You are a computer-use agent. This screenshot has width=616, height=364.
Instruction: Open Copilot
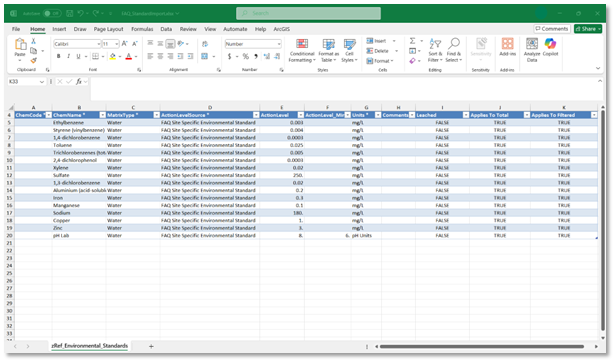[550, 47]
